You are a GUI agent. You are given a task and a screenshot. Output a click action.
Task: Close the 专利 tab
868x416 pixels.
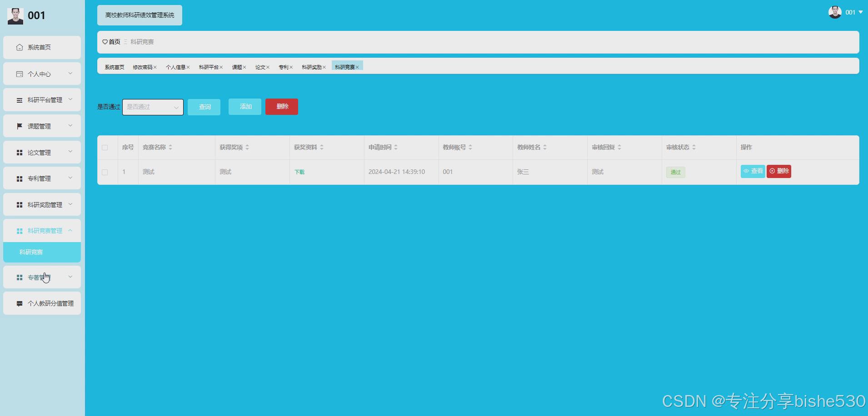291,67
